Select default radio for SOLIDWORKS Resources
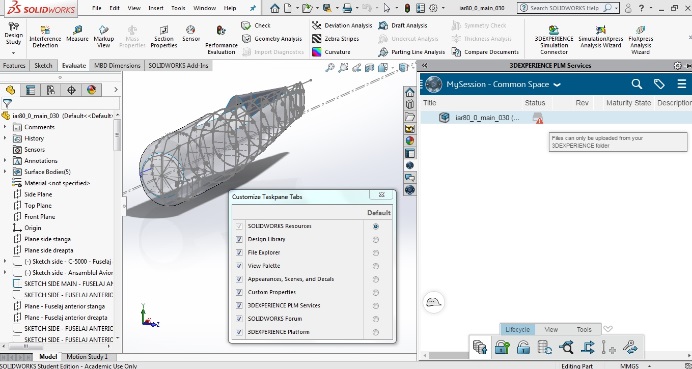This screenshot has height=369, width=692. click(x=376, y=226)
